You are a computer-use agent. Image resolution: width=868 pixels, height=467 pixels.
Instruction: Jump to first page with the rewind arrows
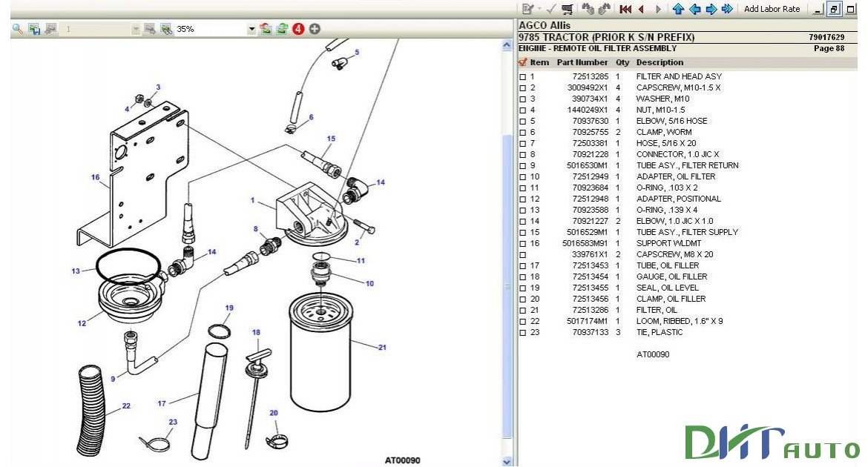pyautogui.click(x=625, y=9)
